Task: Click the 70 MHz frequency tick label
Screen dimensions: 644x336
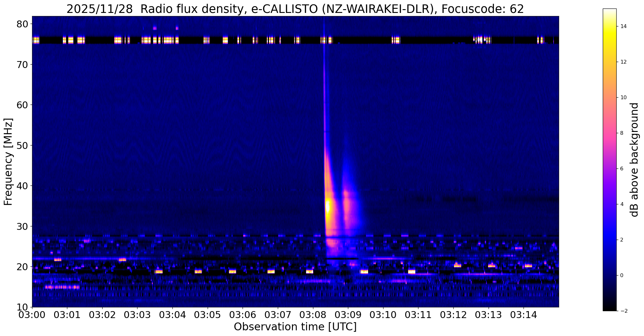Action: (22, 65)
